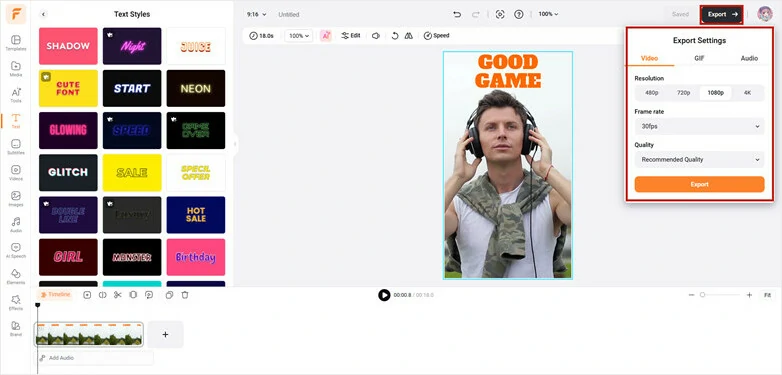Duplicate the clip with the copy icon
This screenshot has height=375, width=782.
click(x=169, y=295)
